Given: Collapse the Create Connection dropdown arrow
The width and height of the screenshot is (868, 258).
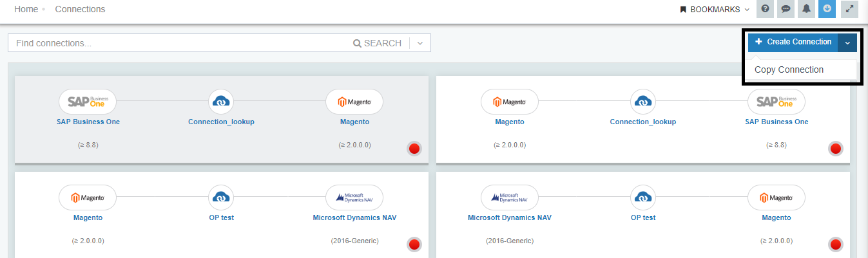Looking at the screenshot, I should coord(847,42).
